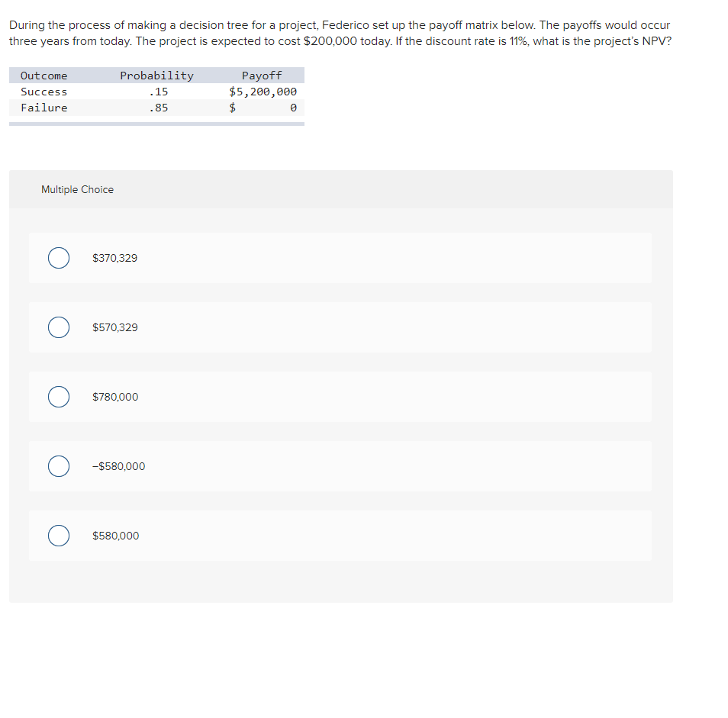The image size is (728, 718).
Task: Click the $780,000 answer label text
Action: (x=115, y=397)
